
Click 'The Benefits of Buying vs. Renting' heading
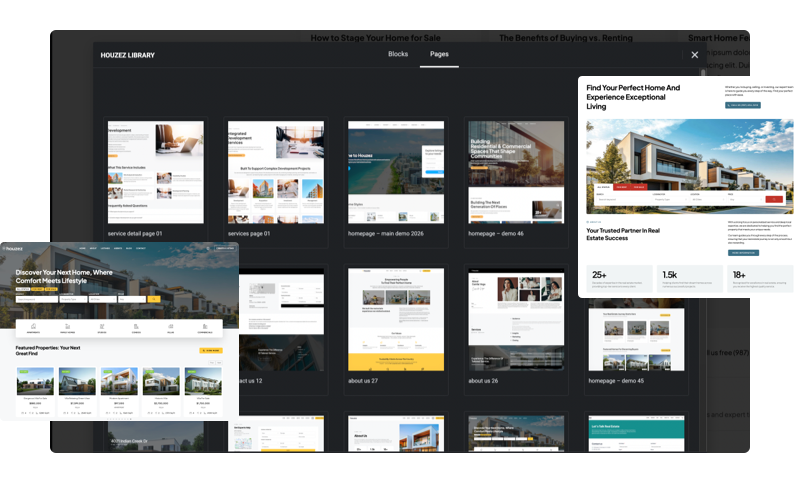[x=566, y=38]
